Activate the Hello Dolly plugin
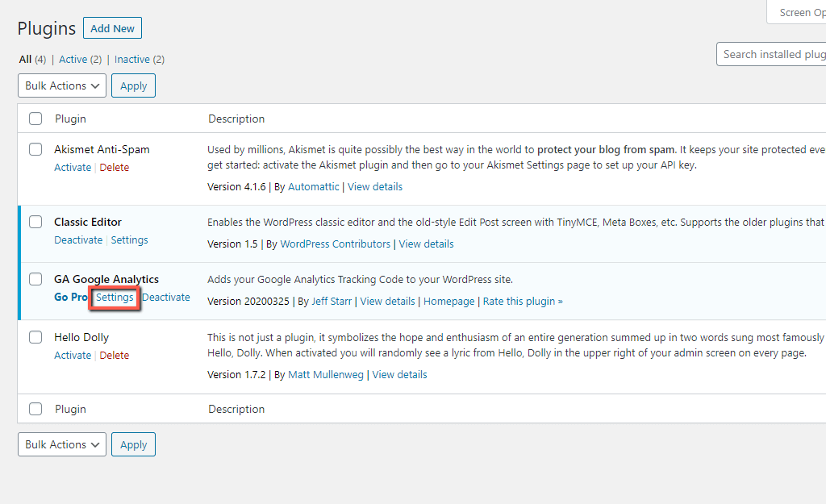The height and width of the screenshot is (504, 826). (73, 356)
